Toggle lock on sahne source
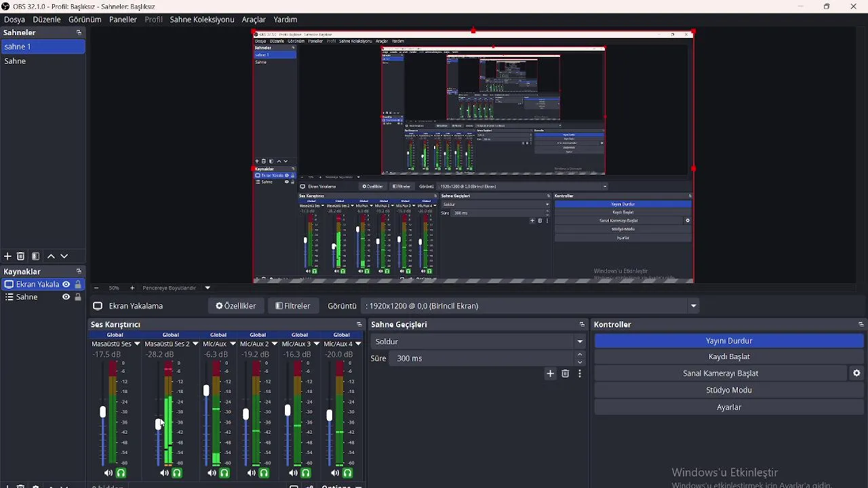 pos(78,298)
